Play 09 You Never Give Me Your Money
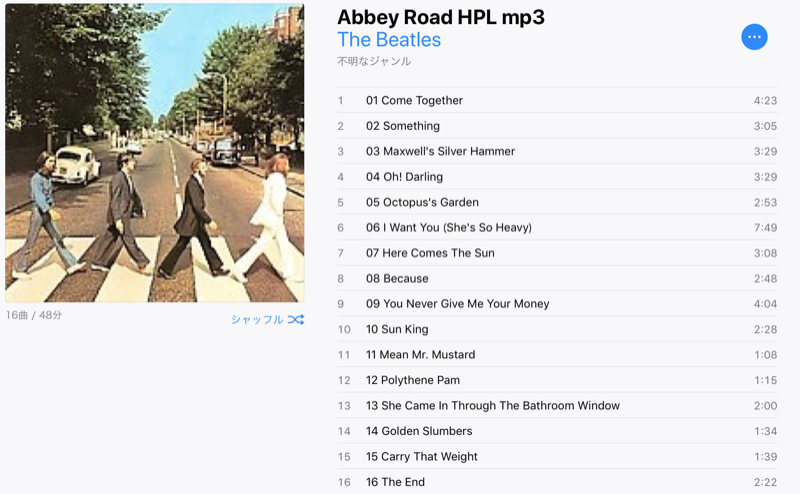800x494 pixels. pos(557,304)
